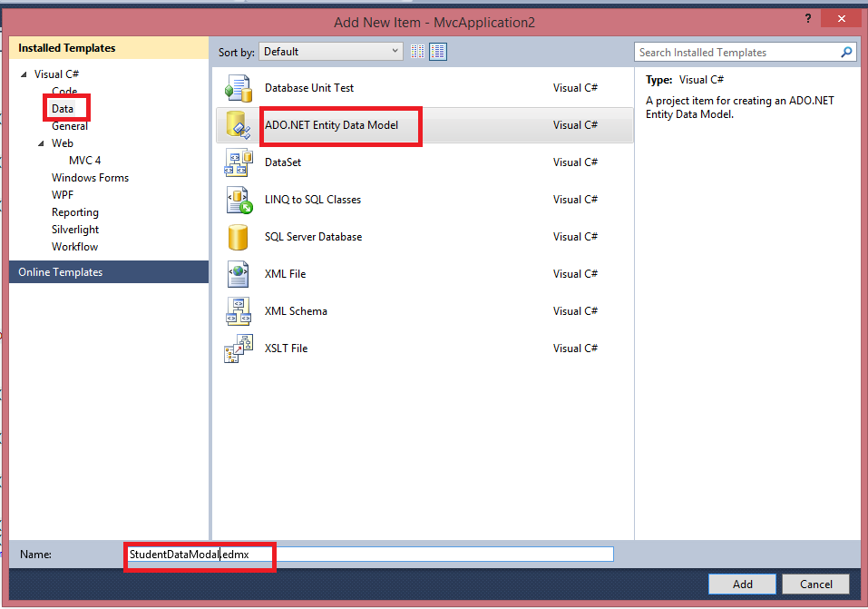Select the Visual C# root node
The width and height of the screenshot is (868, 609).
pos(56,74)
